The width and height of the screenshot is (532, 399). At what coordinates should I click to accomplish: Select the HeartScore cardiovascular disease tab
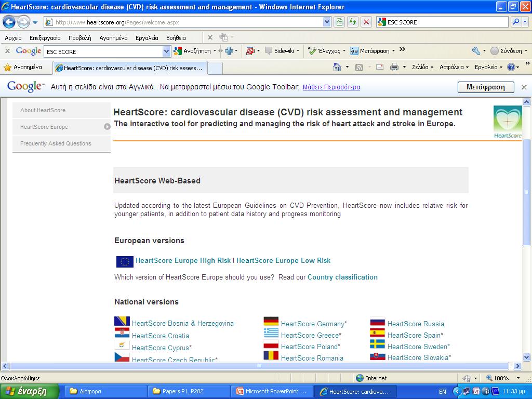click(129, 68)
